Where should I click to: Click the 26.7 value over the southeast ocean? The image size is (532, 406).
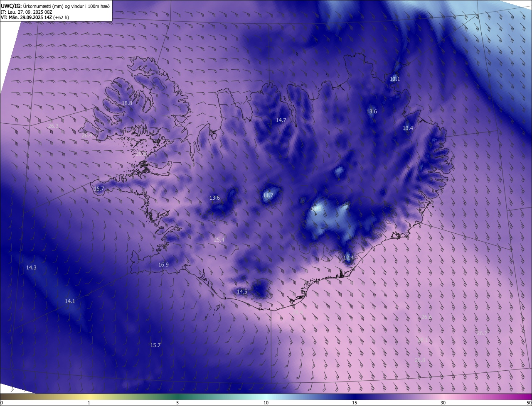tap(482, 333)
